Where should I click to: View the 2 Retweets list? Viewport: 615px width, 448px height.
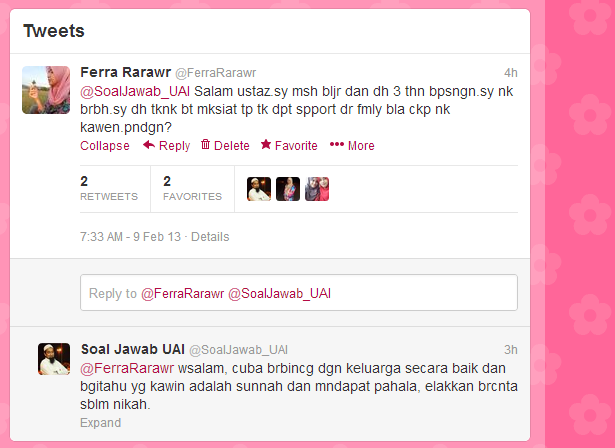point(109,188)
